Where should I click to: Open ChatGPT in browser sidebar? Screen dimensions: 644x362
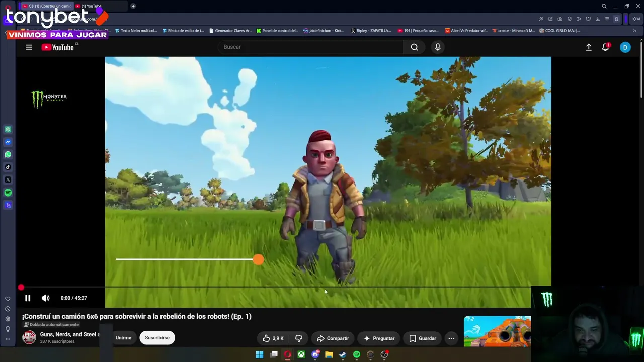pyautogui.click(x=8, y=129)
